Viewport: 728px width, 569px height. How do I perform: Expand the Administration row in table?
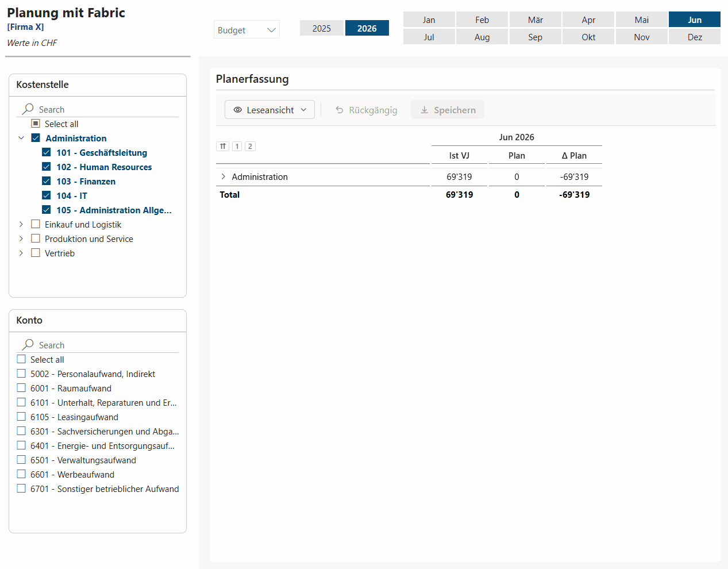[x=223, y=176]
